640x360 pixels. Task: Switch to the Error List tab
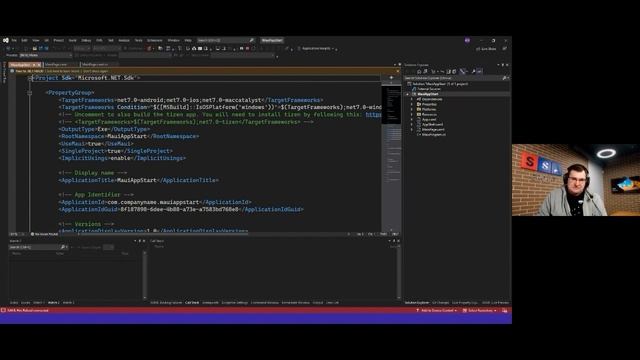point(333,303)
